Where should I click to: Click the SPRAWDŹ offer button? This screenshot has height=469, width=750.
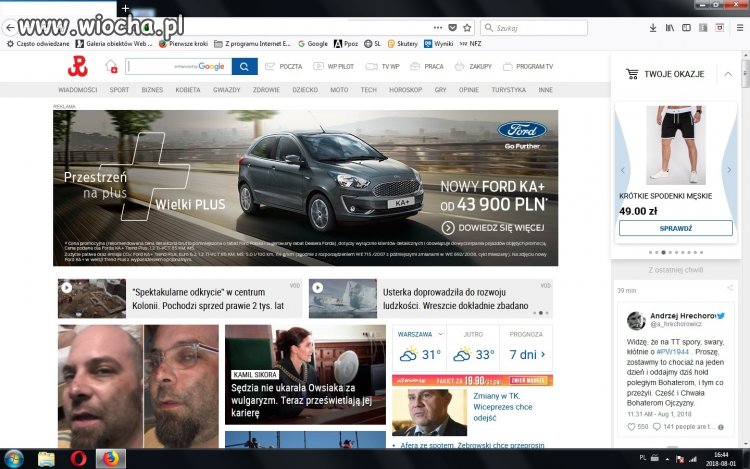(x=676, y=228)
